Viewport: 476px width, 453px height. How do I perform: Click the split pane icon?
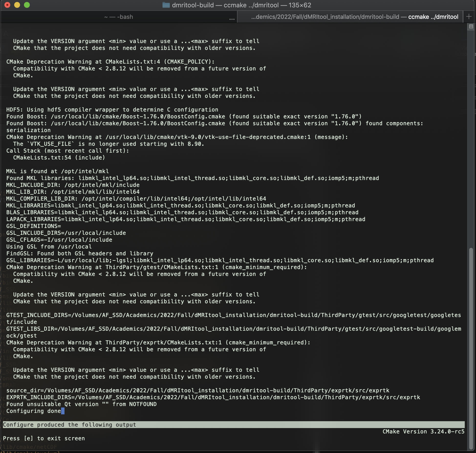coord(471,26)
